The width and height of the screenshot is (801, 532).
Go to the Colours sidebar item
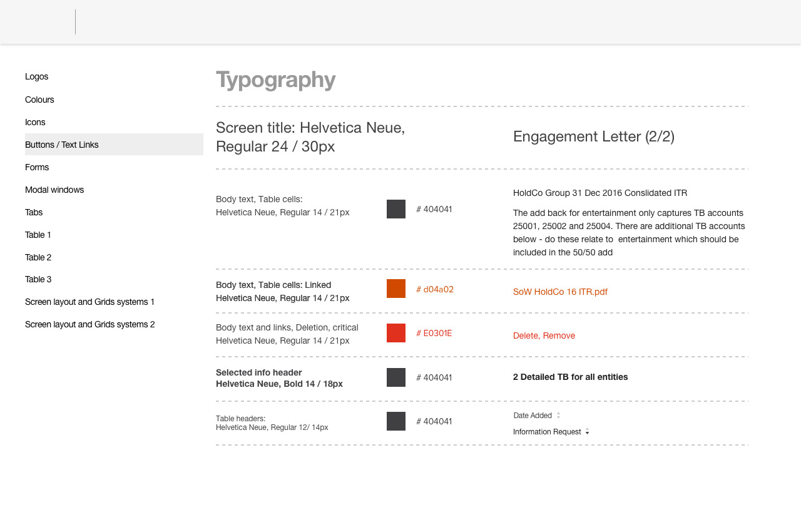coord(39,100)
